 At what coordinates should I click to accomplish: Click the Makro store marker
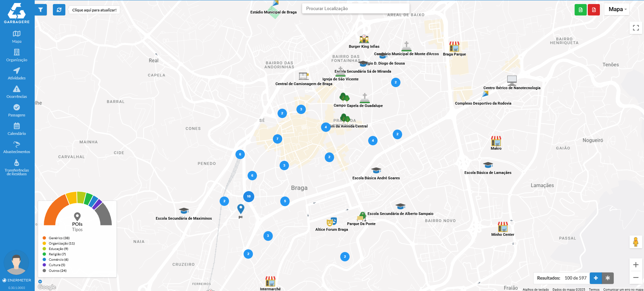click(496, 141)
